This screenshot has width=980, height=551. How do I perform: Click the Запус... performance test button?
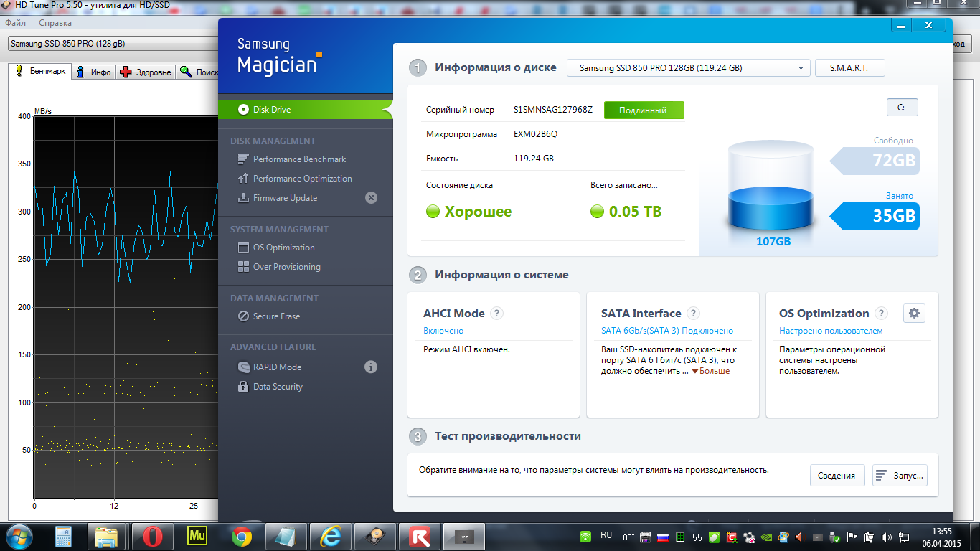coord(900,476)
